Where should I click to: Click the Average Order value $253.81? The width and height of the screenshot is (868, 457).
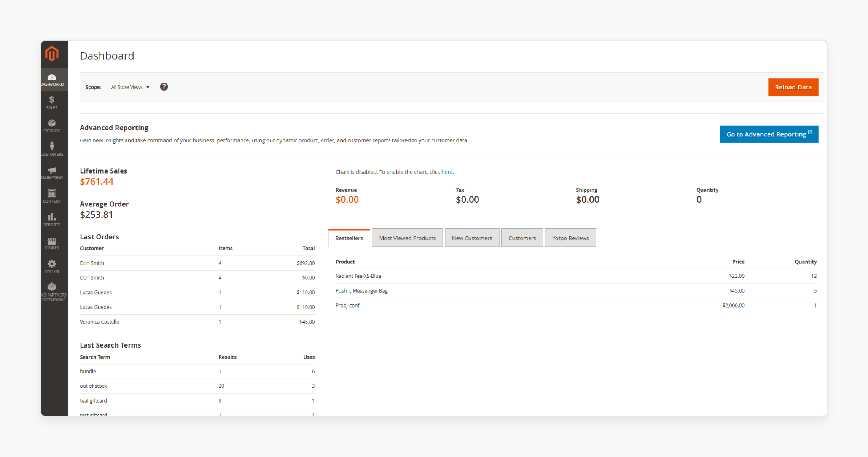pos(96,215)
